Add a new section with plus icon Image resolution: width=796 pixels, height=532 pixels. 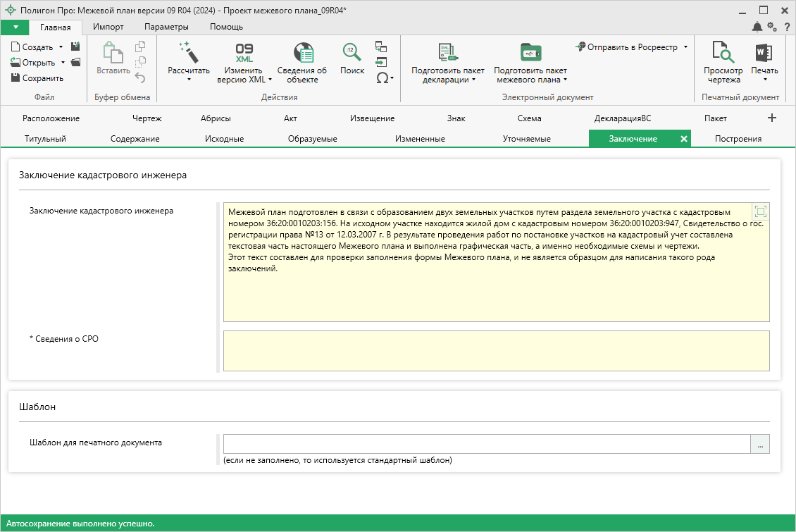[771, 118]
